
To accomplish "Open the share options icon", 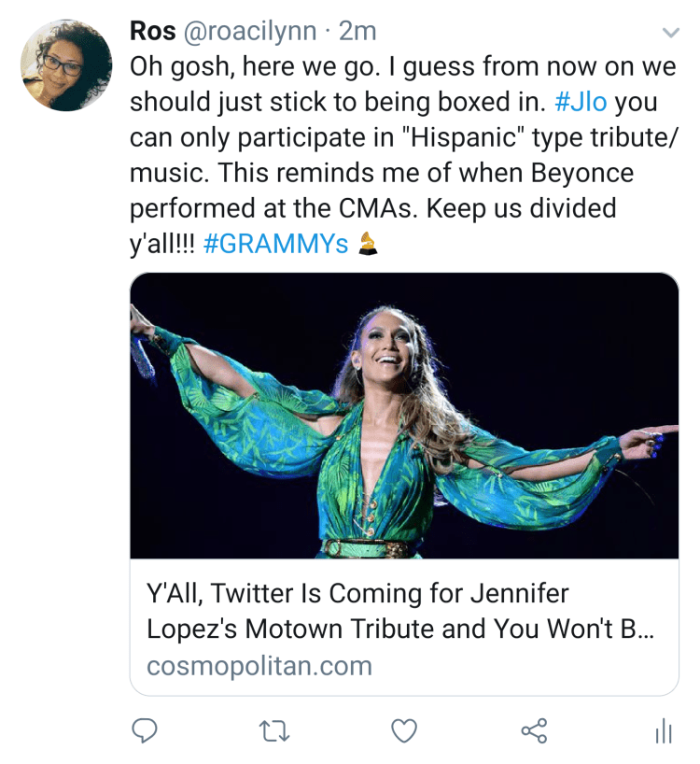I will (x=534, y=730).
